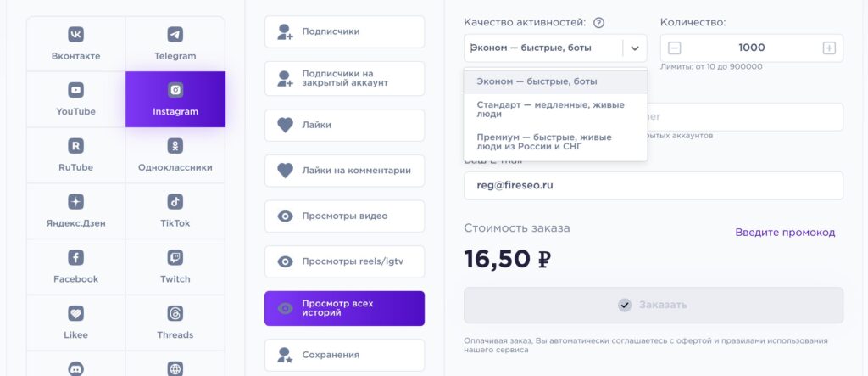Click the Введите промокод link
The height and width of the screenshot is (376, 868).
pos(785,233)
